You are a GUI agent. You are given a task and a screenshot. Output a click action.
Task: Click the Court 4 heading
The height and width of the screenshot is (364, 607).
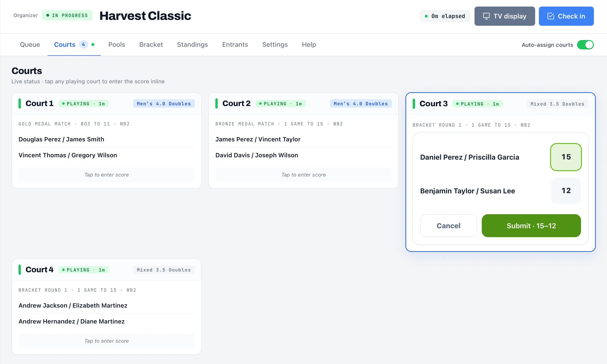(x=40, y=270)
